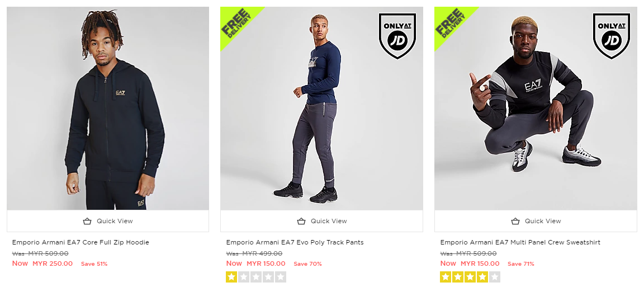Viewport: 644px width, 287px height.
Task: Open the Emporio Armani EA7 Evo Poly Track Pants link
Action: click(x=295, y=242)
